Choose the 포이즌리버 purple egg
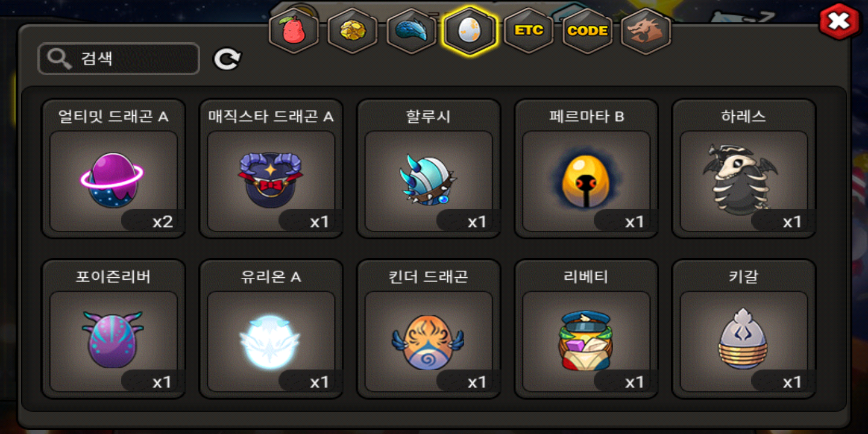Image resolution: width=868 pixels, height=434 pixels. (113, 329)
